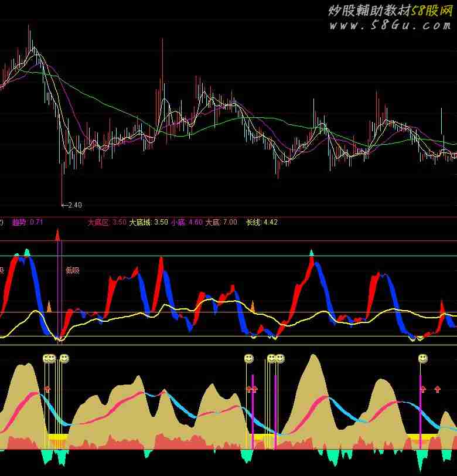Viewport: 457px width, 476px height.
Task: Select the 小底 4.60 indicator label
Action: tap(186, 222)
